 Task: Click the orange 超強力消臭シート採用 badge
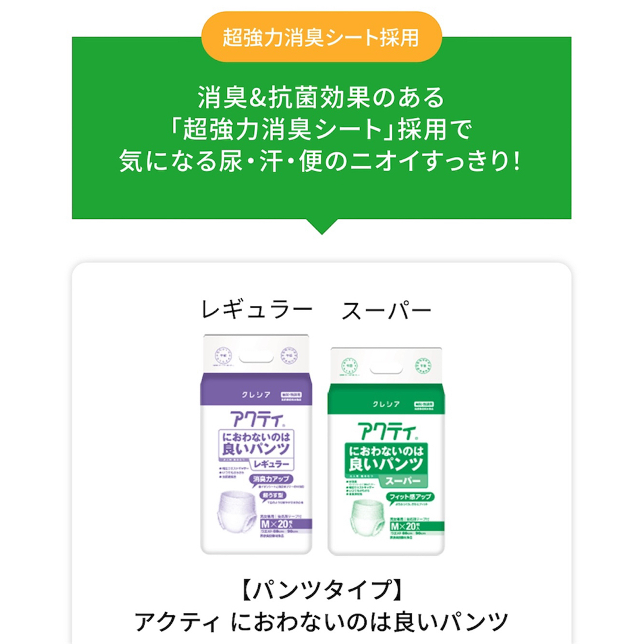(x=321, y=37)
